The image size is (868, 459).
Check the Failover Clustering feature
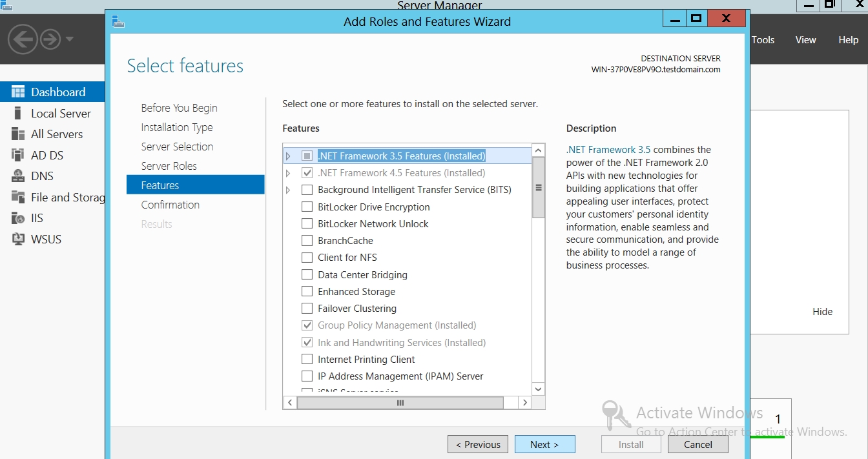click(307, 309)
